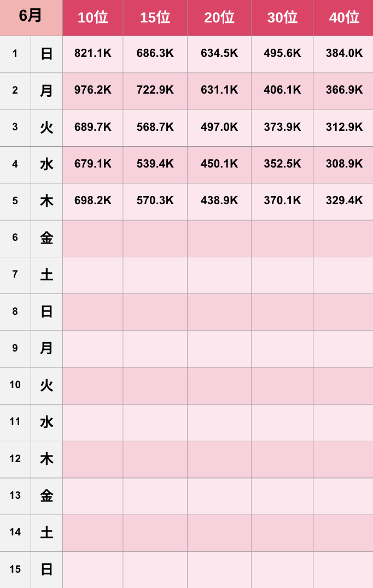This screenshot has width=373, height=588.
Task: Select the 20位 column header
Action: click(x=219, y=18)
